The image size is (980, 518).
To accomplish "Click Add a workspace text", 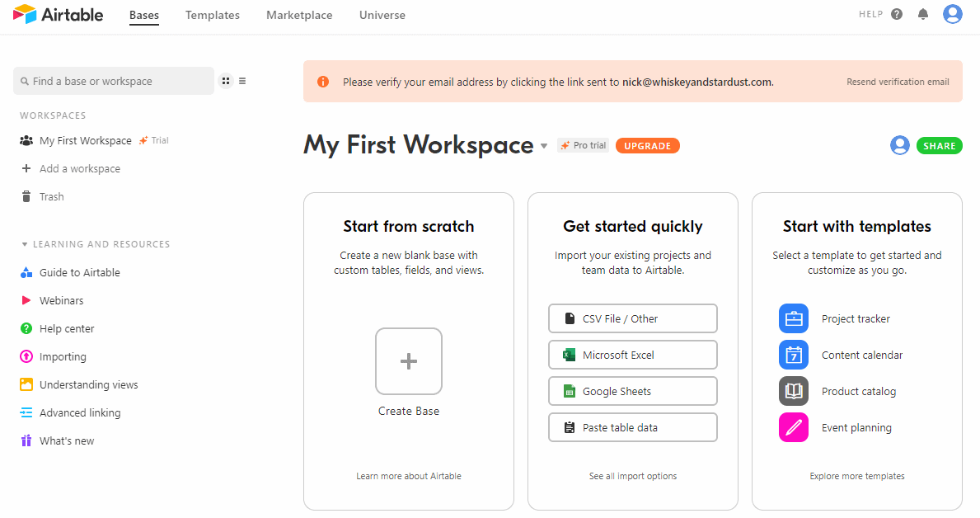I will [x=80, y=168].
